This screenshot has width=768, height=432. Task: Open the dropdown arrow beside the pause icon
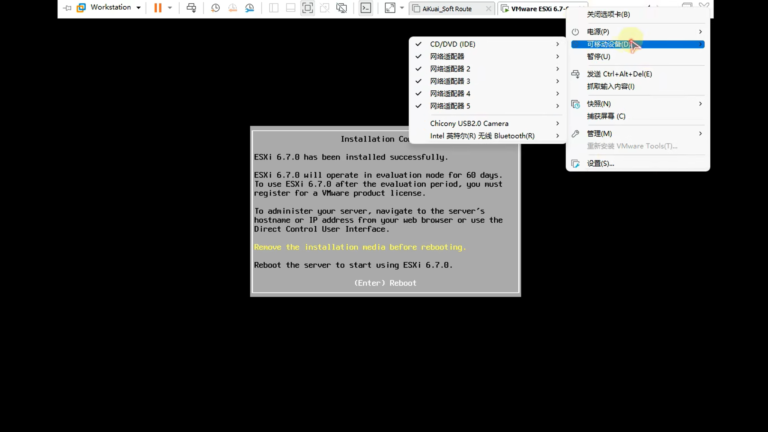pos(170,8)
